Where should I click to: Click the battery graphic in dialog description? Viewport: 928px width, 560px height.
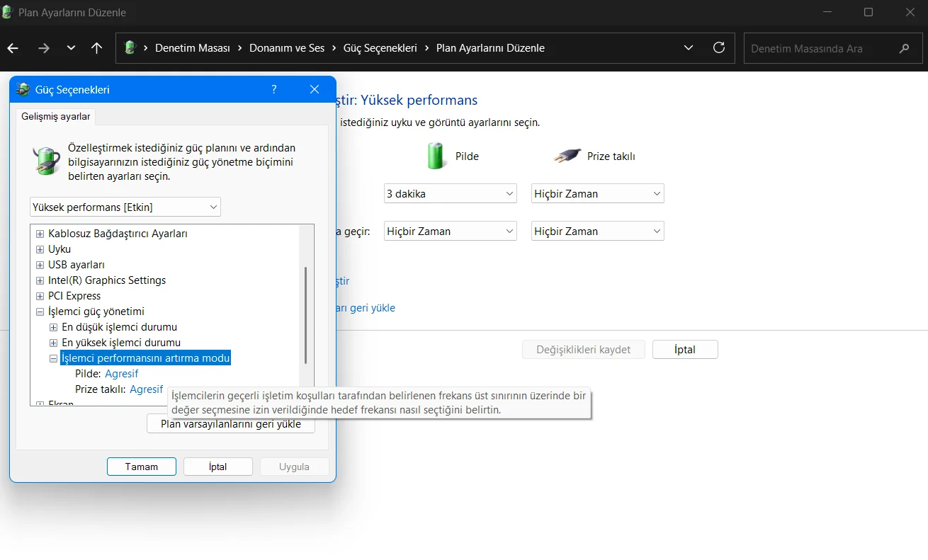[47, 161]
